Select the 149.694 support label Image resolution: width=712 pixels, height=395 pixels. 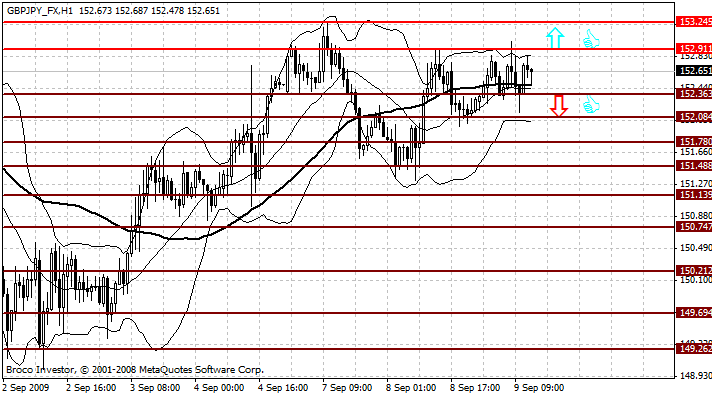coord(694,312)
